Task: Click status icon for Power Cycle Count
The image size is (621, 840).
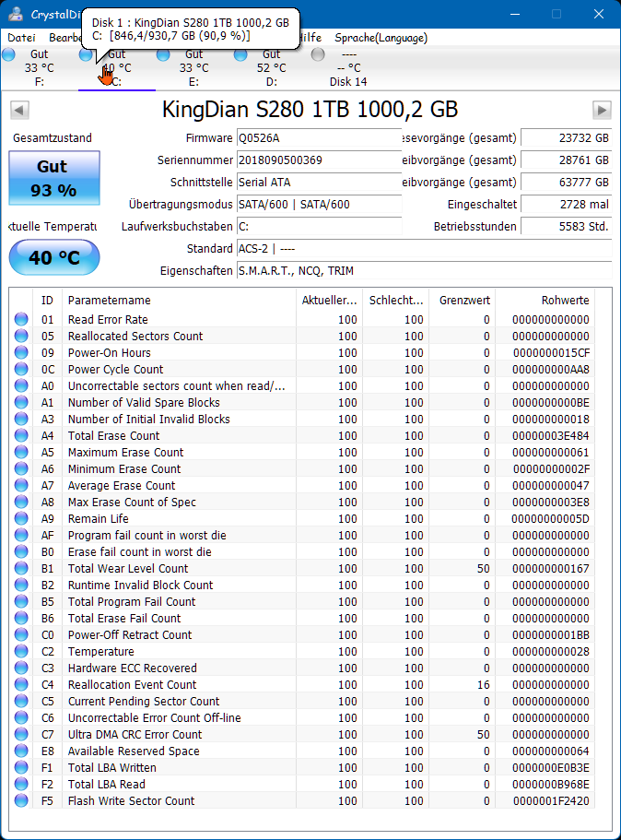Action: click(x=21, y=370)
